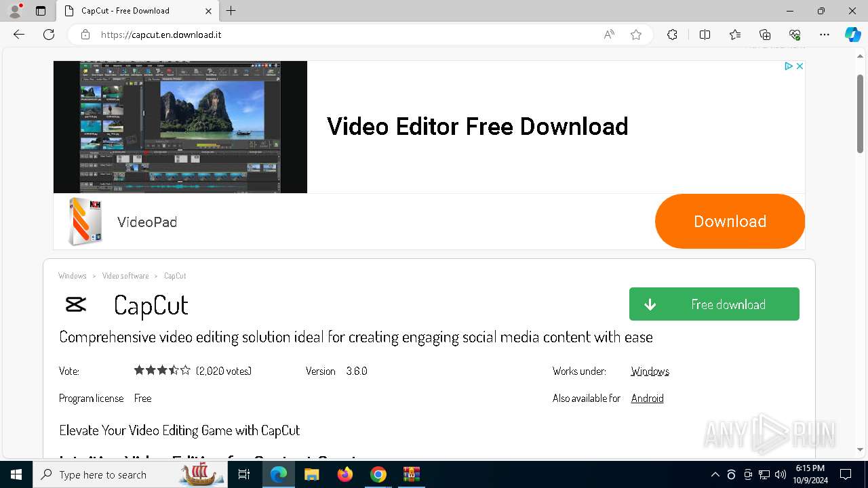Open the Copilot sidebar icon
This screenshot has height=488, width=868.
click(x=852, y=35)
